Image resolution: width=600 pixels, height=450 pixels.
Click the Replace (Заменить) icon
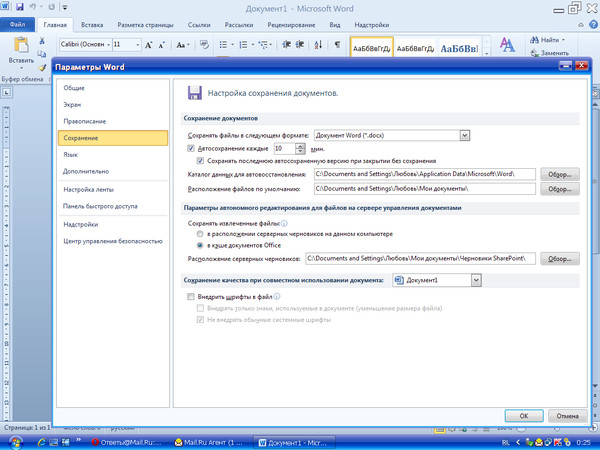(535, 53)
